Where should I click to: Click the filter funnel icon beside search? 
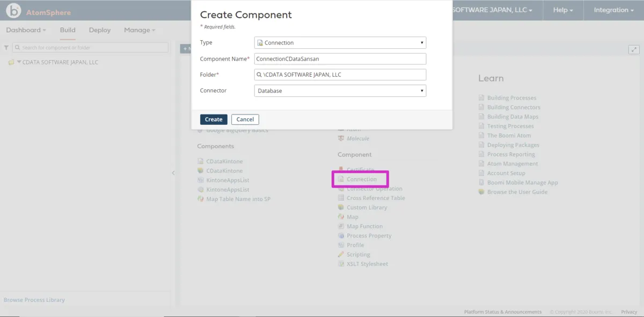click(x=6, y=48)
